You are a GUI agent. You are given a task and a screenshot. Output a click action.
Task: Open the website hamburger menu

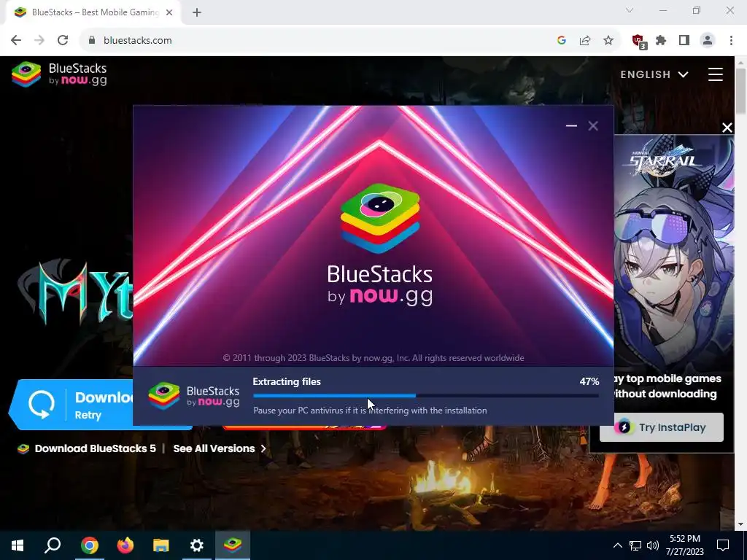pos(715,74)
